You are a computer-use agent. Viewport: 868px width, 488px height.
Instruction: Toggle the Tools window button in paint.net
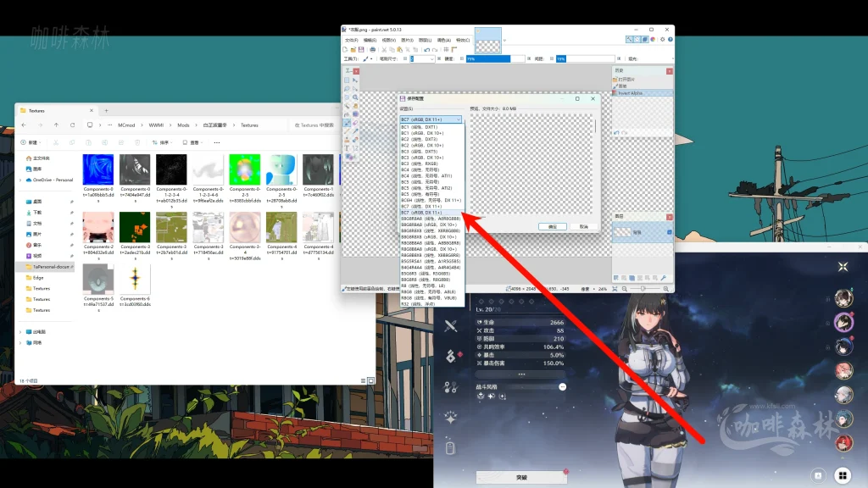coord(630,39)
